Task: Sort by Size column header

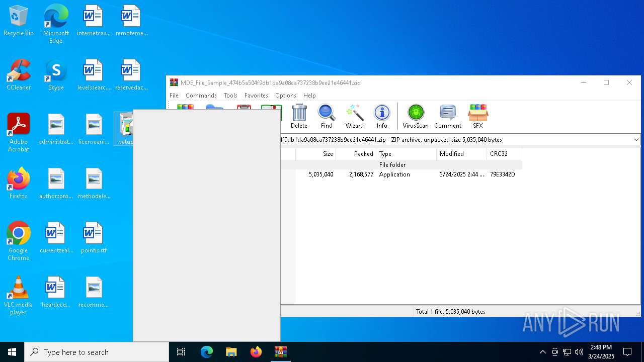Action: point(315,154)
